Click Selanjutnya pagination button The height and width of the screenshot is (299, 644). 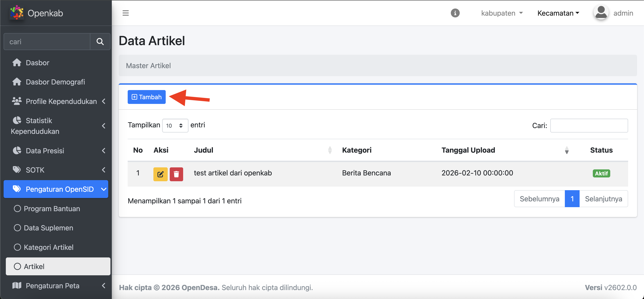(x=603, y=199)
